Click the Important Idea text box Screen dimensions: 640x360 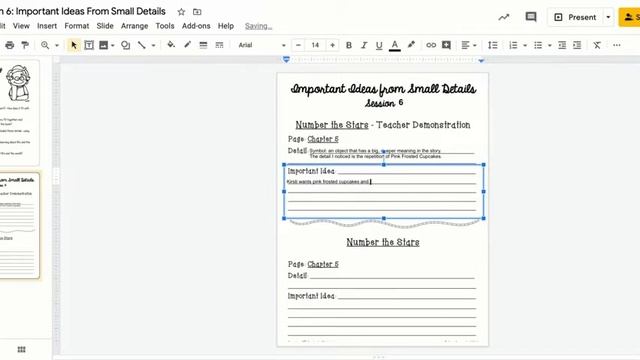pos(384,191)
